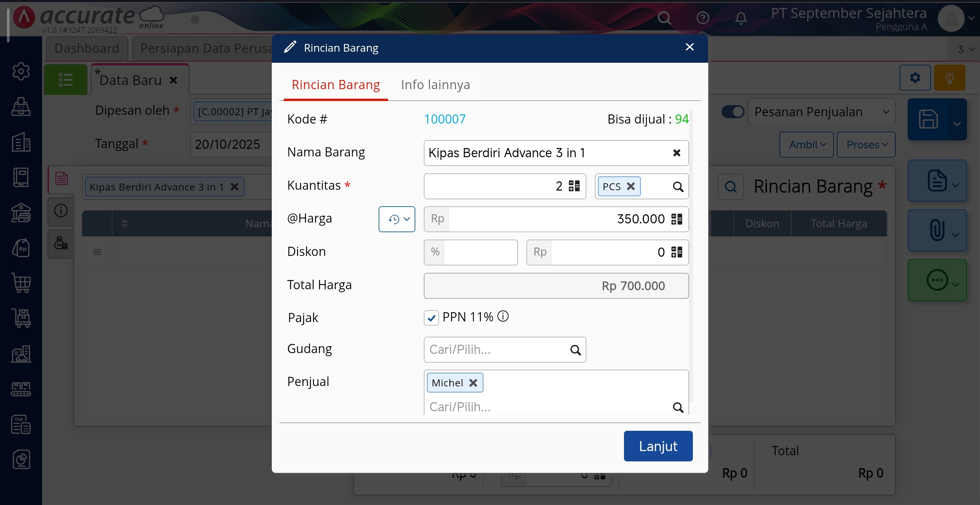Click the TAX module sidebar icon
The image size is (980, 505).
(21, 424)
